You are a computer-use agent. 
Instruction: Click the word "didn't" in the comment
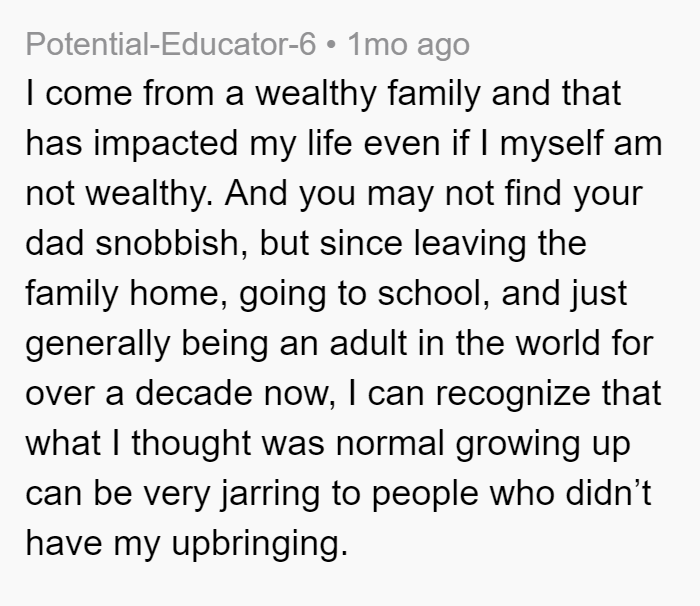pos(609,493)
